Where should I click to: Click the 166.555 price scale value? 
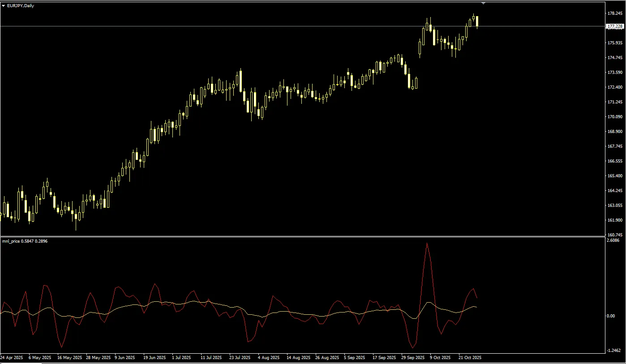pos(615,161)
